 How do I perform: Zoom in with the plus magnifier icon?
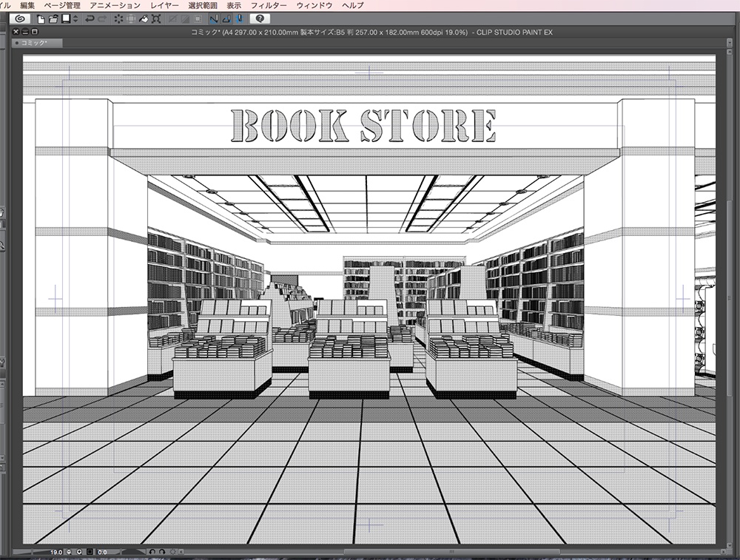79,552
